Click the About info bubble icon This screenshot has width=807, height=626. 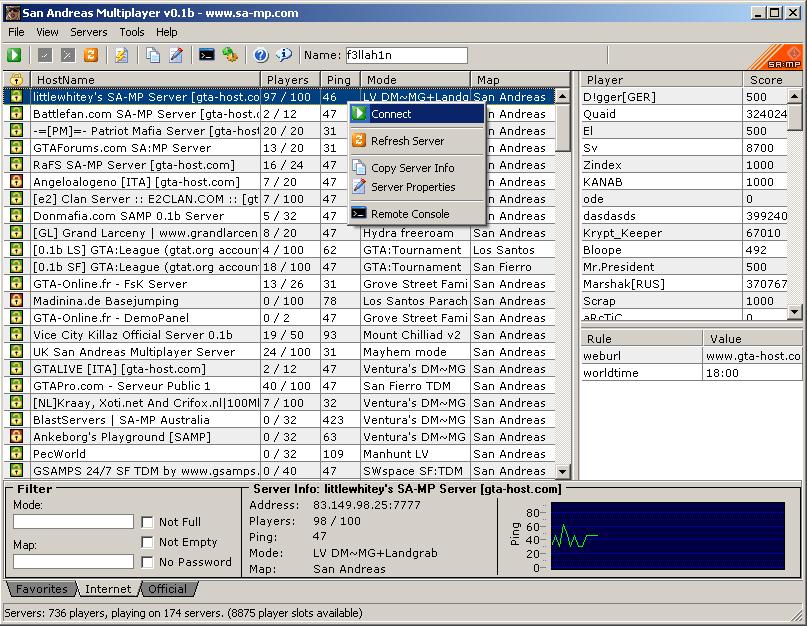click(284, 55)
